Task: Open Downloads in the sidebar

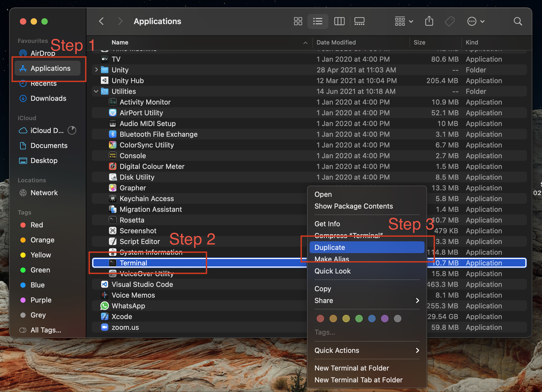Action: coord(48,98)
